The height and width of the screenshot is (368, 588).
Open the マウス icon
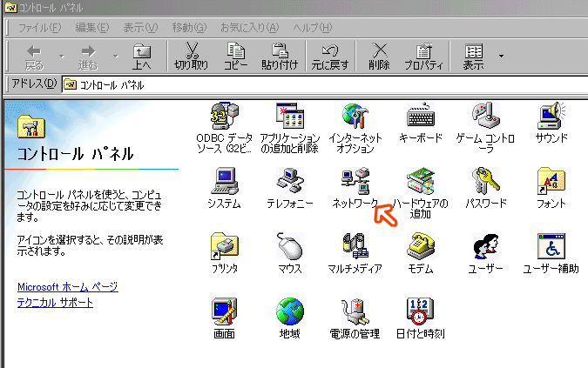pyautogui.click(x=289, y=246)
